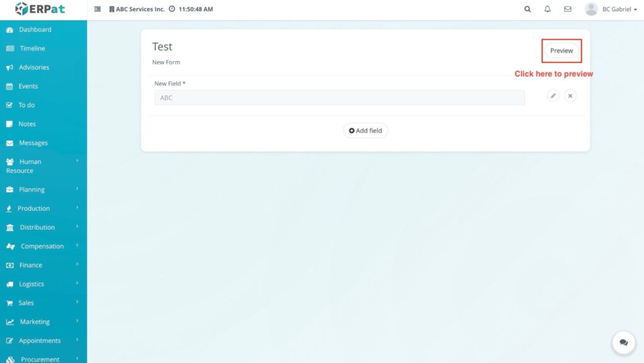Viewport: 644px width, 363px height.
Task: Click the Sales shopping cart icon
Action: (9, 303)
